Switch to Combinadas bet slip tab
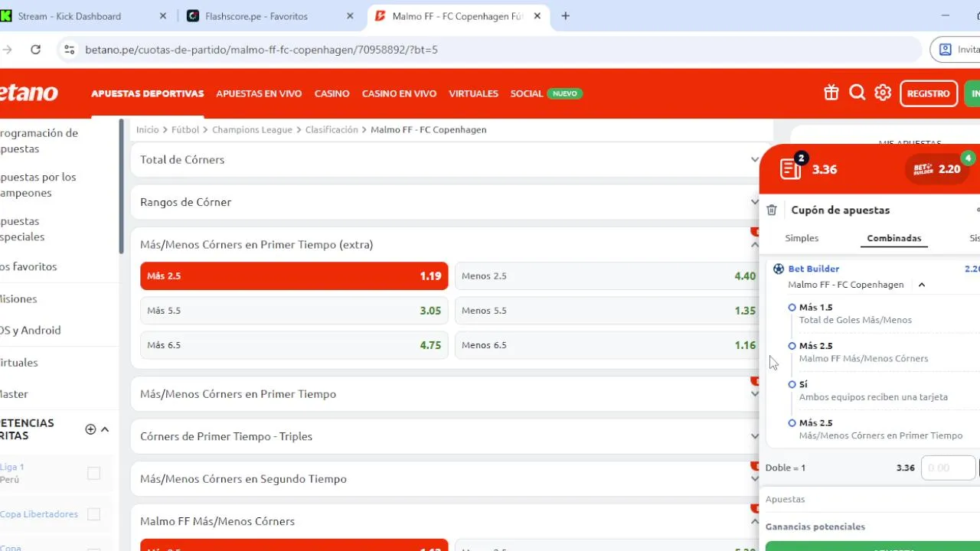This screenshot has height=551, width=980. pos(893,238)
